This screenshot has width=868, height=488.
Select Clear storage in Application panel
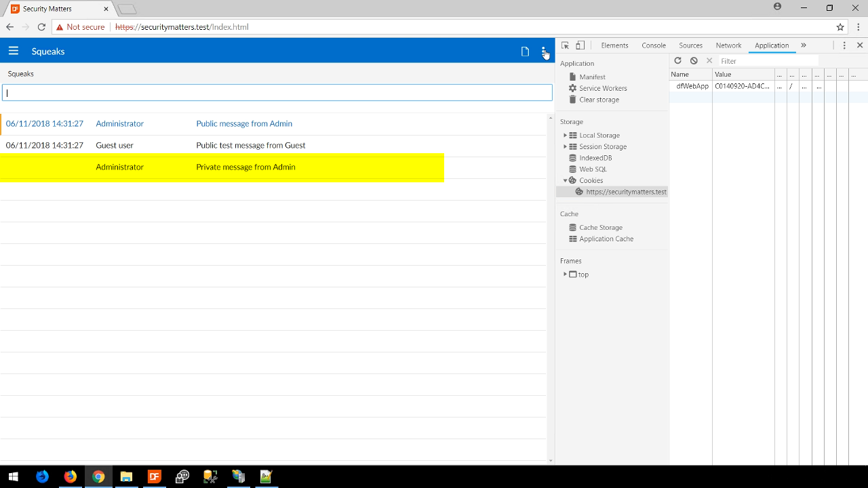[x=598, y=100]
